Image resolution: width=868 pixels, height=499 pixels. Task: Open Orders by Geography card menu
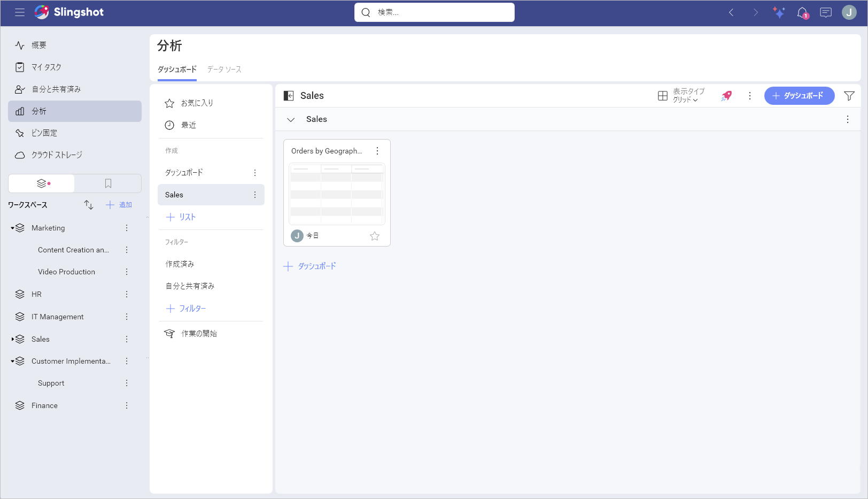click(x=377, y=151)
